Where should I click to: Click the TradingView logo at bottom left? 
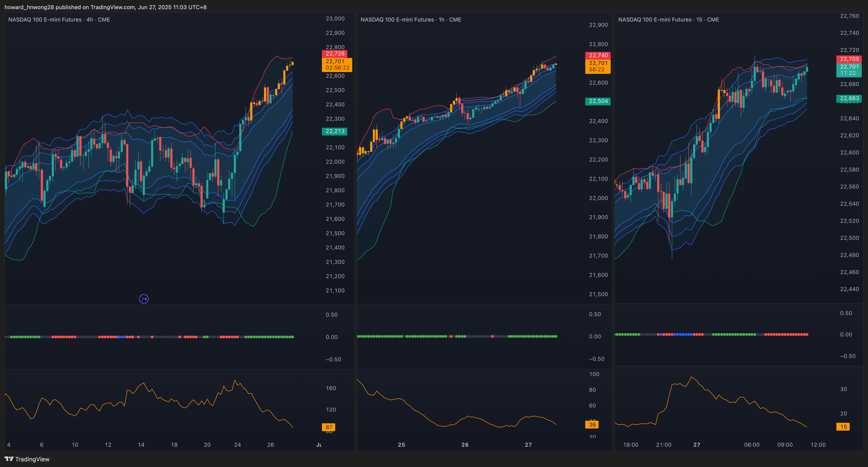click(27, 459)
